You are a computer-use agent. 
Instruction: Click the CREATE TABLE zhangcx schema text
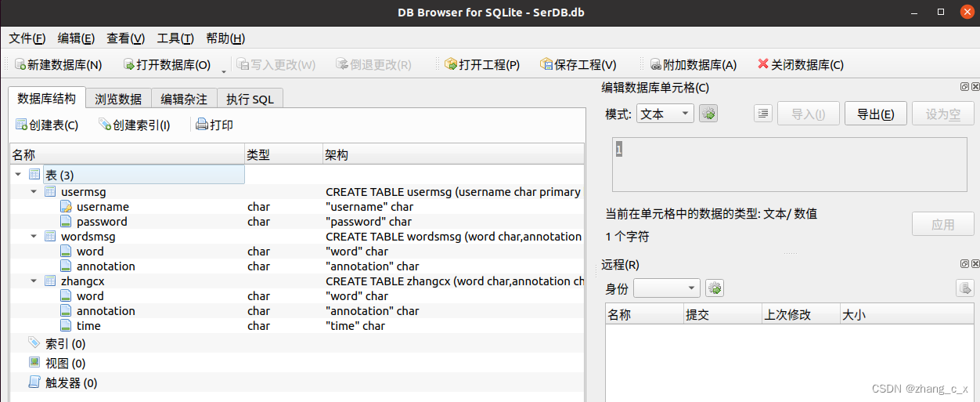point(454,281)
